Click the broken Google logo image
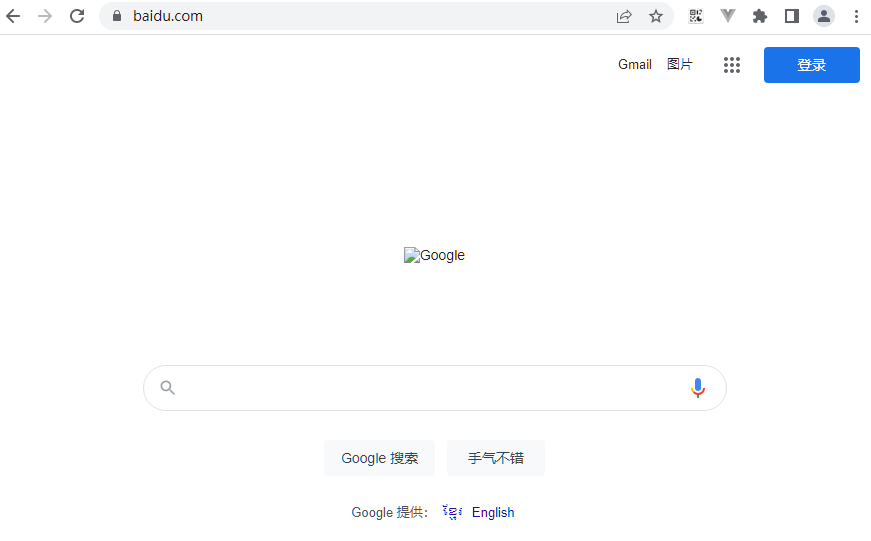Image resolution: width=871 pixels, height=541 pixels. [434, 255]
